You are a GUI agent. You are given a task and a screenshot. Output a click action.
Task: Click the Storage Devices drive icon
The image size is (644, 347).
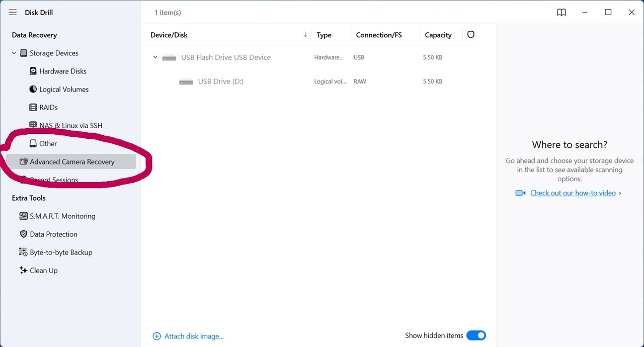tap(24, 53)
